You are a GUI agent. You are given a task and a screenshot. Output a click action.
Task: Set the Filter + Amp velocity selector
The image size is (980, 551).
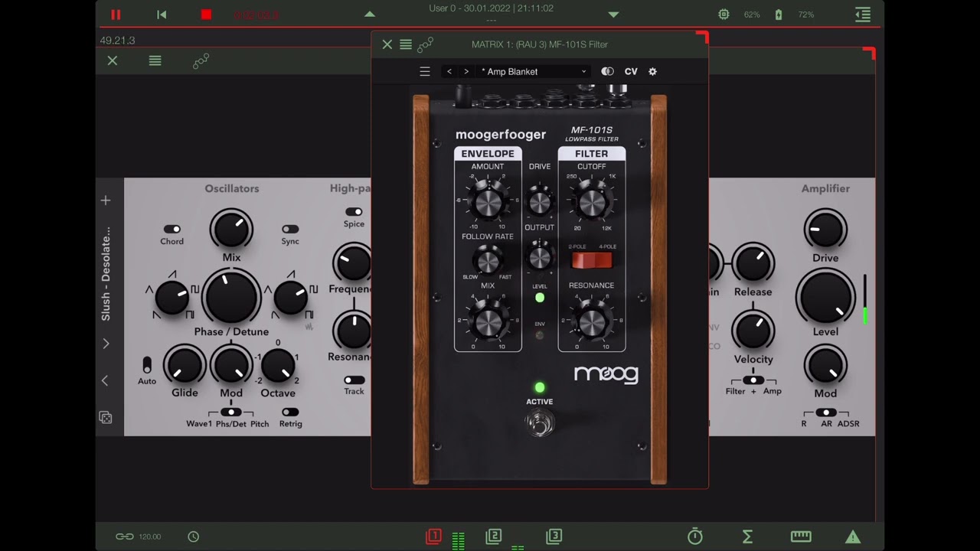pos(753,380)
